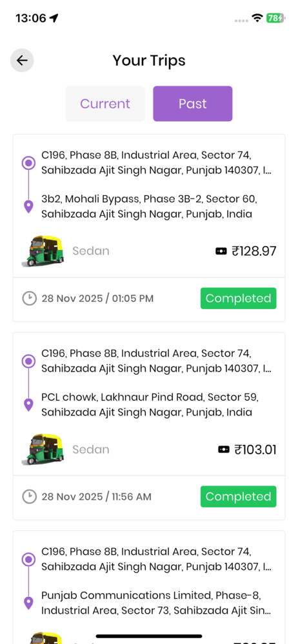Tap destination pin of Mohali Bypass trip
Screen dimensions: 298x644
click(28, 207)
